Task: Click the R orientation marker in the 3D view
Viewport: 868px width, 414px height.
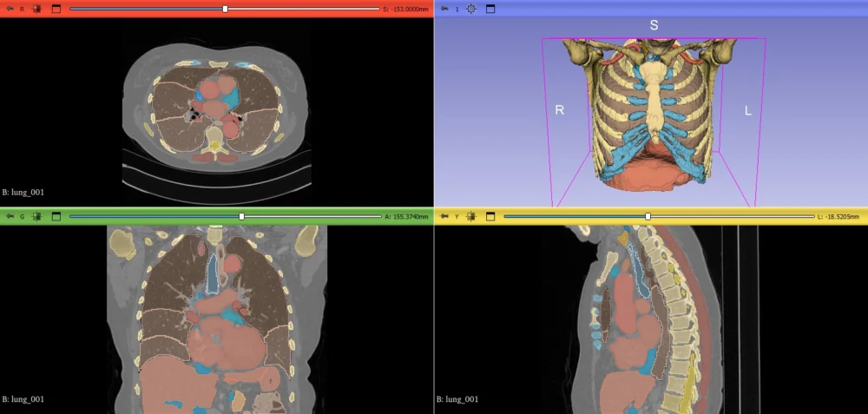Action: 560,111
